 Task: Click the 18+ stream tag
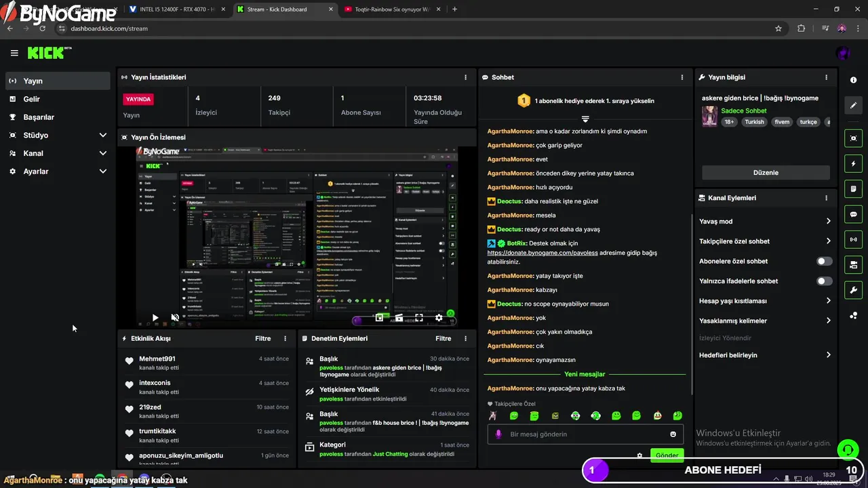point(730,122)
